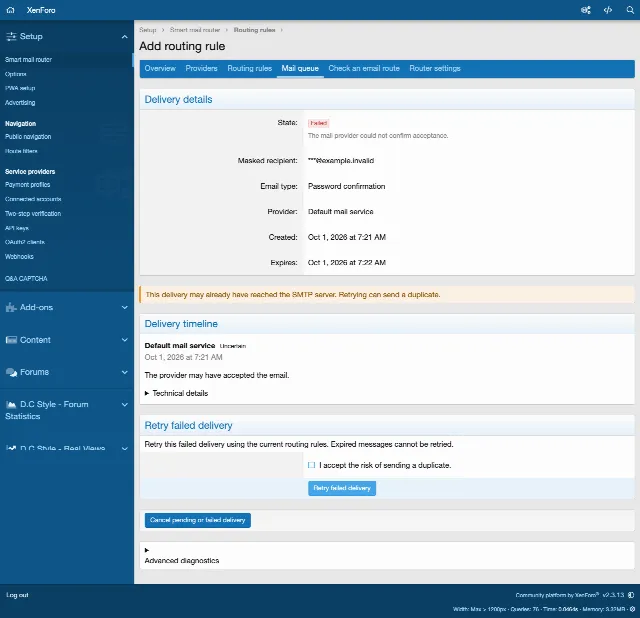640x618 pixels.
Task: Tick 'I accept the risk of sending a duplicate'
Action: pos(311,465)
